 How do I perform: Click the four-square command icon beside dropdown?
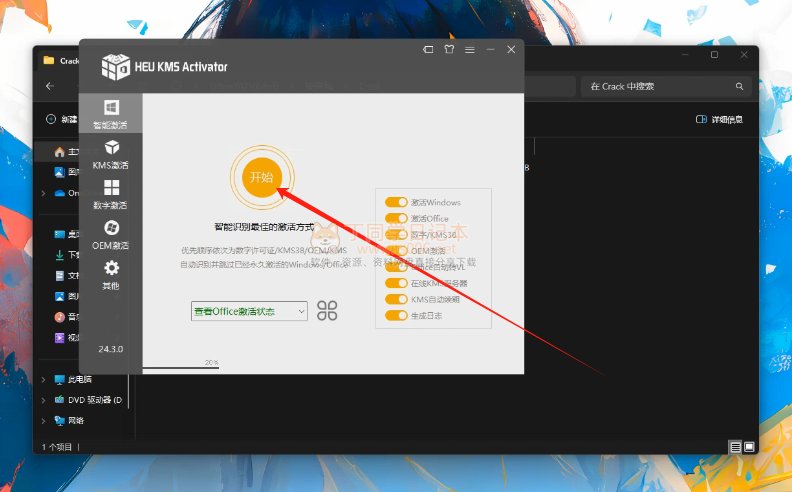click(x=327, y=311)
